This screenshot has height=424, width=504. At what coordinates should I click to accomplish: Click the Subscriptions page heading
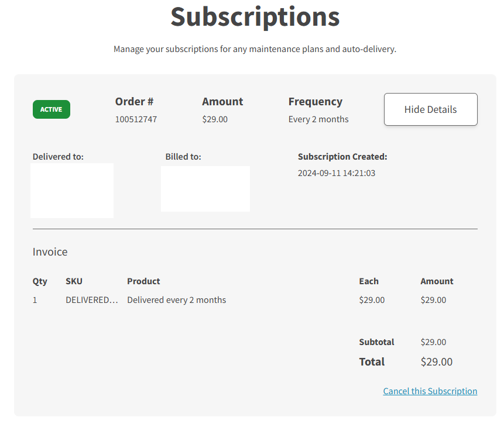click(255, 17)
